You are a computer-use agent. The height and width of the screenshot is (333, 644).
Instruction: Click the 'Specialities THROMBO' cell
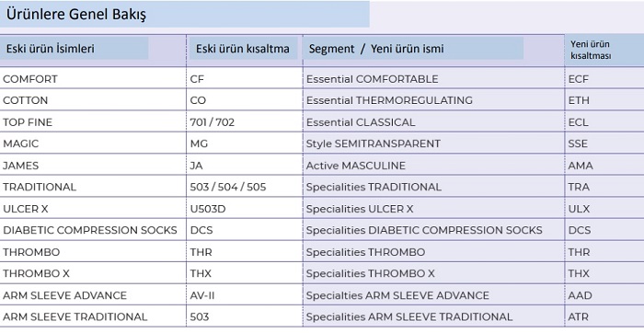tap(433, 252)
